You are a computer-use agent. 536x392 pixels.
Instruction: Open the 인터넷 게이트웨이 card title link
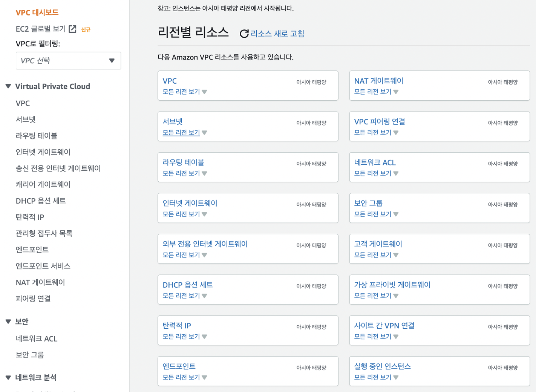[190, 203]
